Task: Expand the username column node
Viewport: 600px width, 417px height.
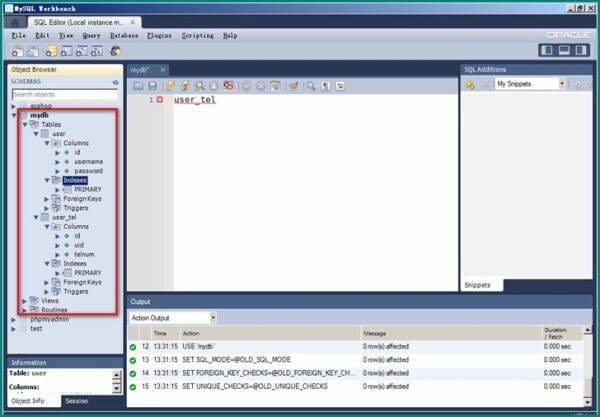Action: [58, 162]
